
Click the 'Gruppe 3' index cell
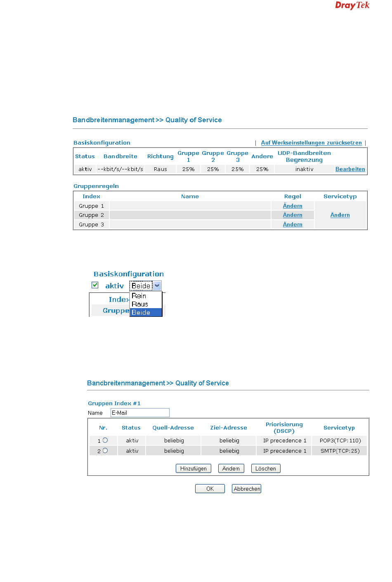(x=92, y=225)
